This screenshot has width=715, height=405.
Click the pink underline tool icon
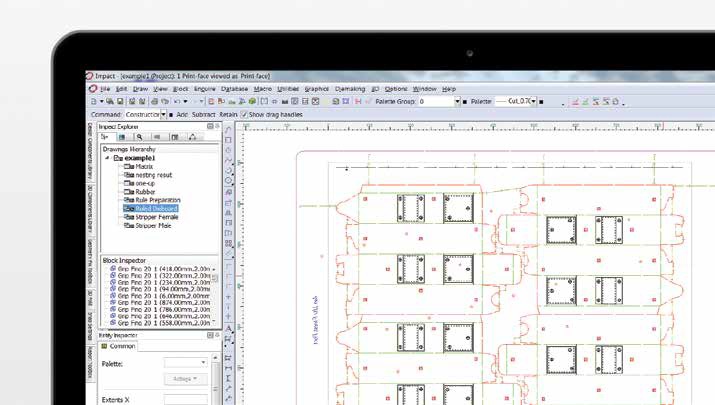click(x=575, y=102)
